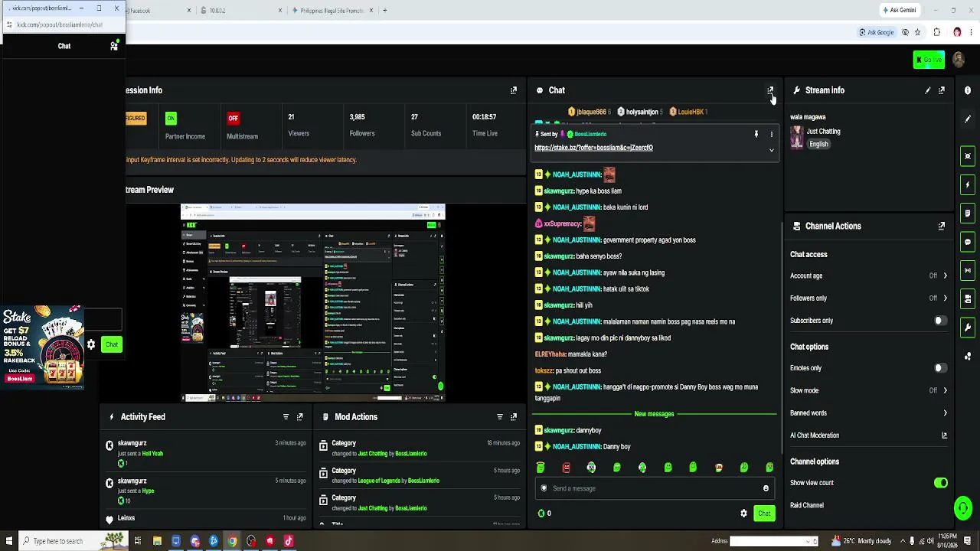Image resolution: width=980 pixels, height=551 pixels.
Task: Click the English language tag
Action: (818, 145)
